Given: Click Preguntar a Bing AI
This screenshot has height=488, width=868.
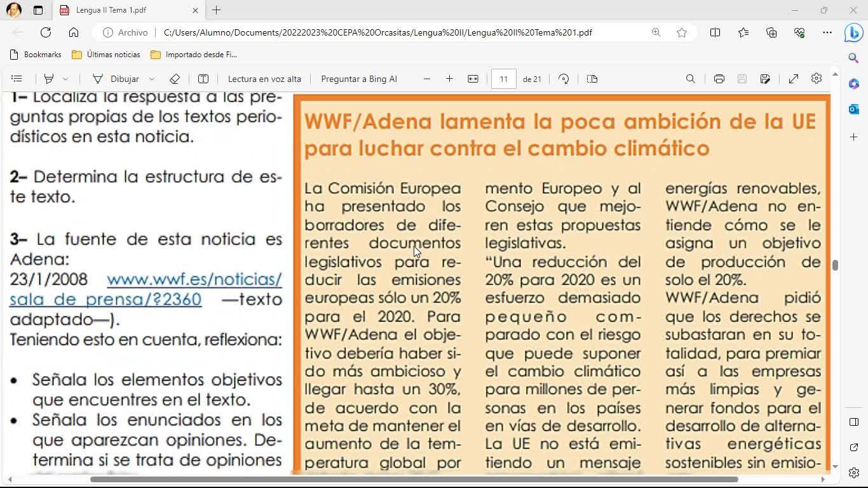Looking at the screenshot, I should [359, 79].
